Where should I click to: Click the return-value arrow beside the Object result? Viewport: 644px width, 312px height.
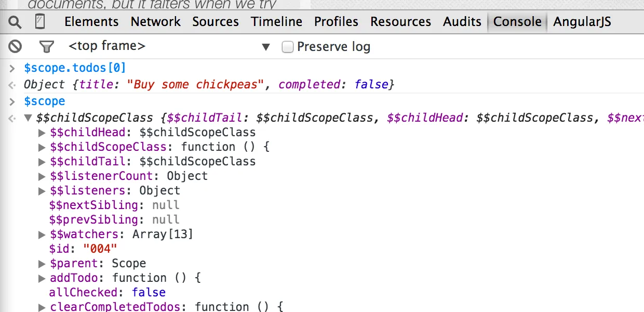coord(11,84)
